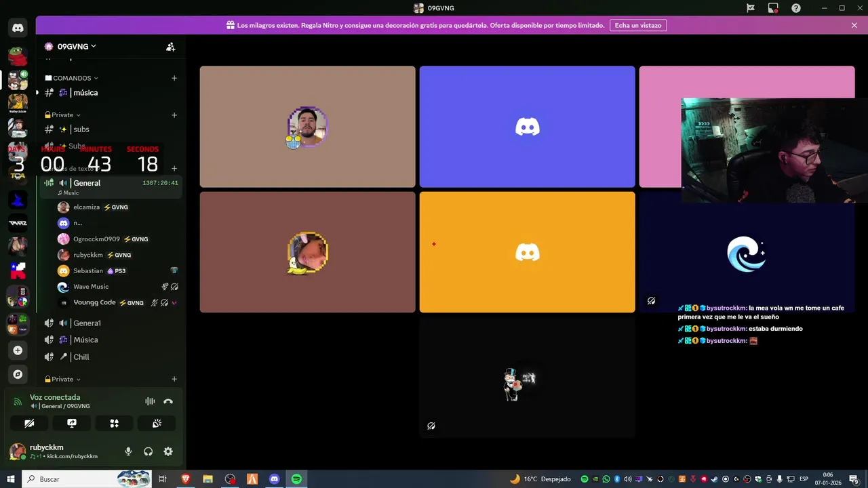Select the Pepe frog server icon

(x=18, y=56)
